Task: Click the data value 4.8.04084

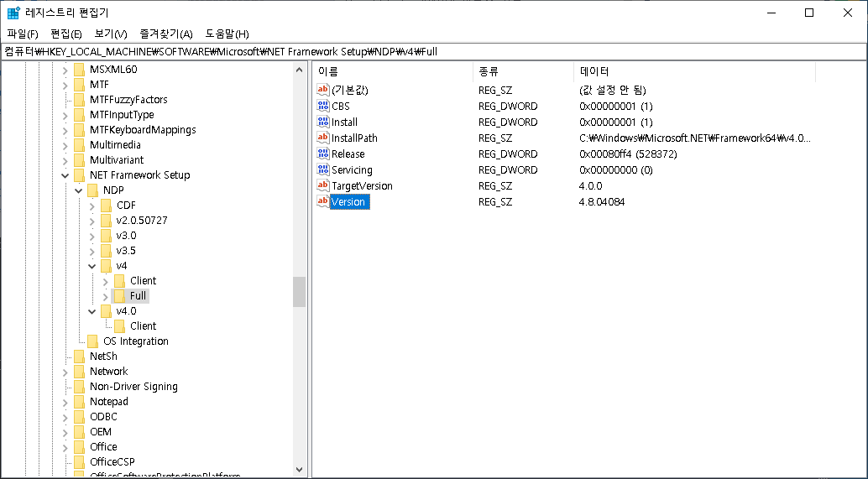Action: (602, 202)
